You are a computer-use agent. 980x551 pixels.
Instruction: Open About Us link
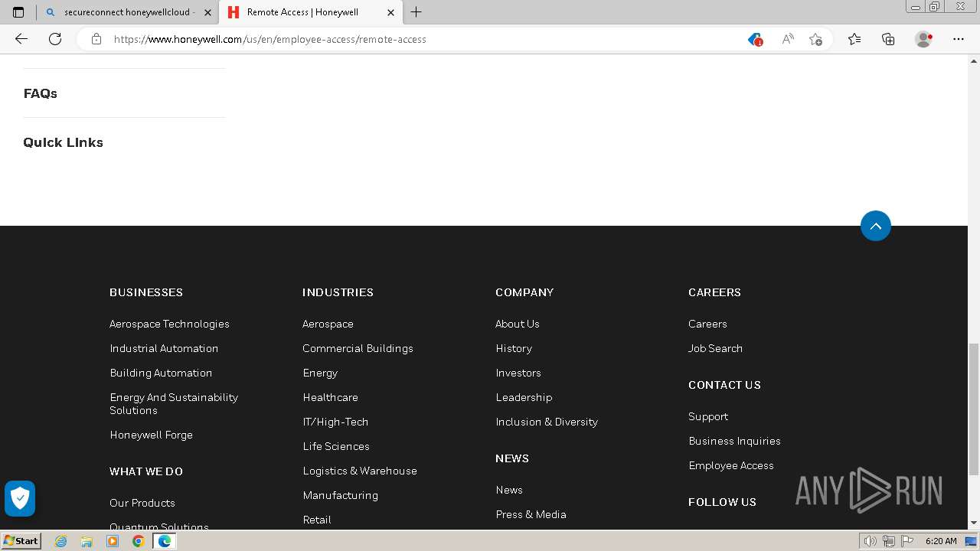(518, 324)
